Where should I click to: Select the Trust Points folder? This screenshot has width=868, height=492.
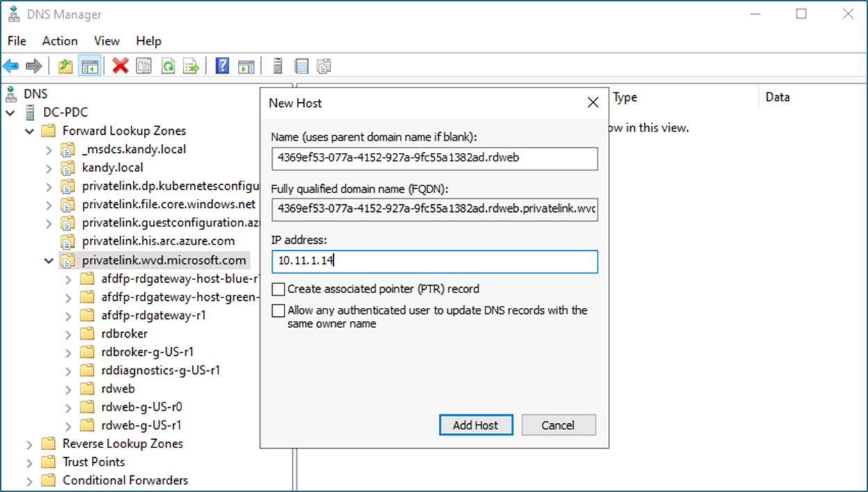coord(93,462)
